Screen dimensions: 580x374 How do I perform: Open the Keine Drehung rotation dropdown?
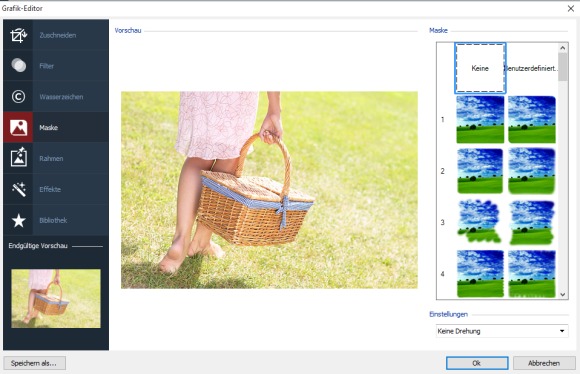click(502, 331)
